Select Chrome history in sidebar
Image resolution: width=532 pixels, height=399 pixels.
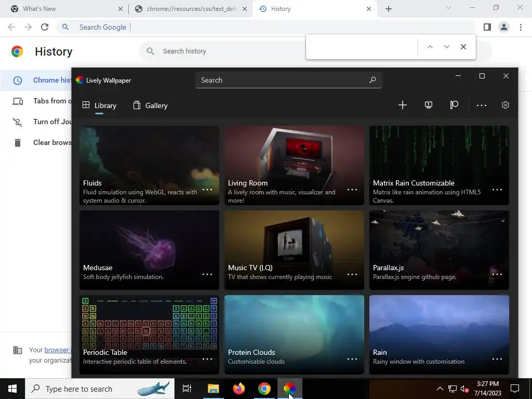[36, 81]
